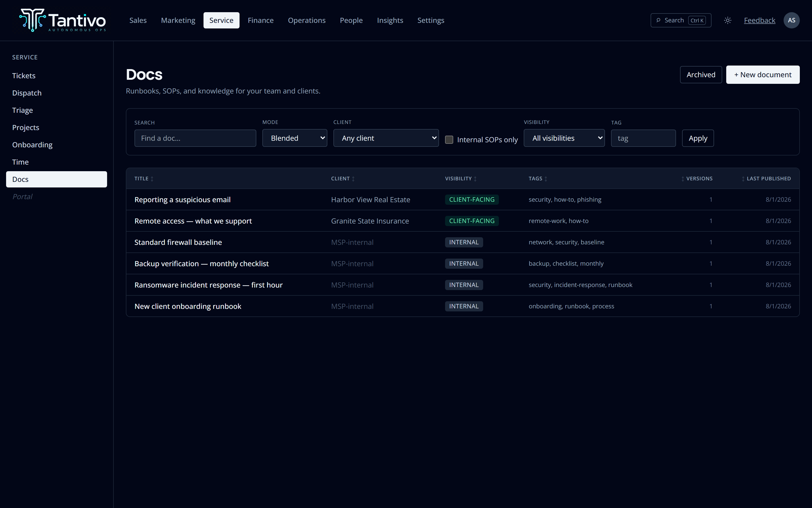Open the Mode dropdown set to Blended

tap(295, 138)
